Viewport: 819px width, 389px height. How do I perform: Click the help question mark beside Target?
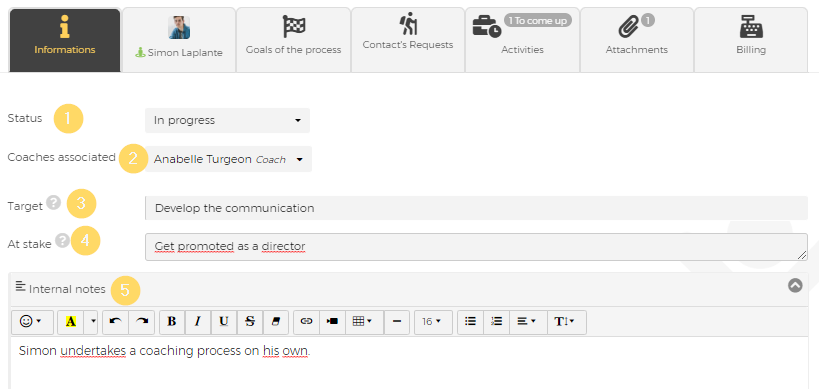coord(53,202)
